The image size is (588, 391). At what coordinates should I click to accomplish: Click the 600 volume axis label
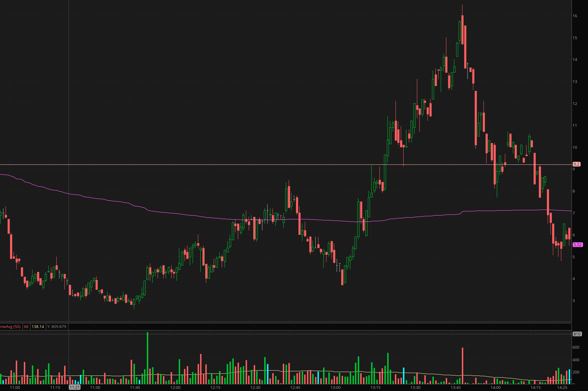coord(576,347)
